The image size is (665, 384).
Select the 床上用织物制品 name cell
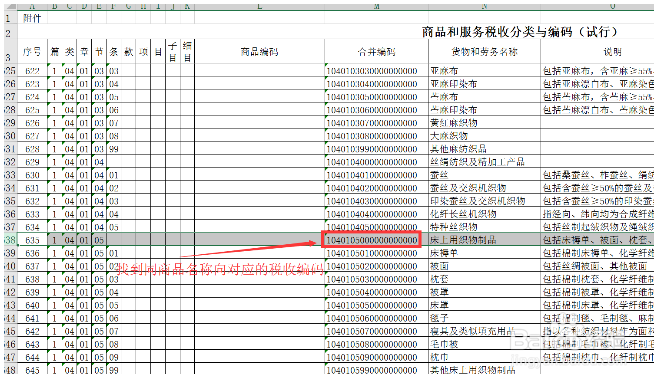(484, 240)
